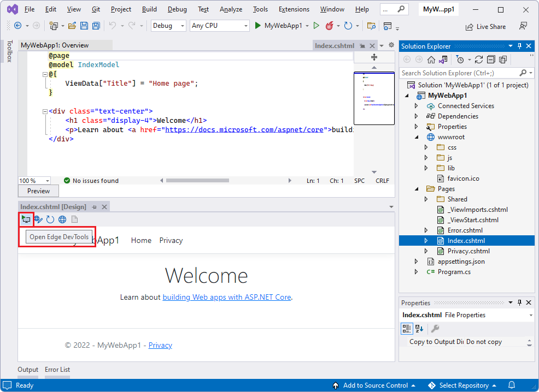The height and width of the screenshot is (392, 539).
Task: Open the Debug solution configuration dropdown
Action: (168, 25)
